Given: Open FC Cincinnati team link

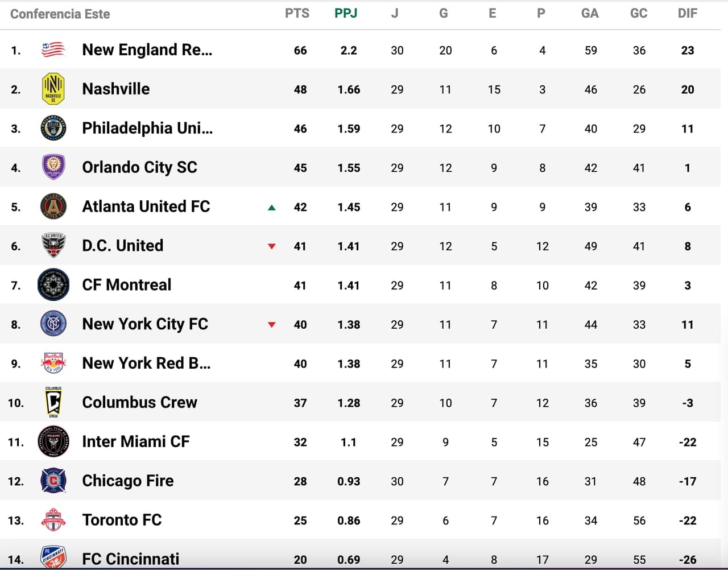Looking at the screenshot, I should pos(130,559).
